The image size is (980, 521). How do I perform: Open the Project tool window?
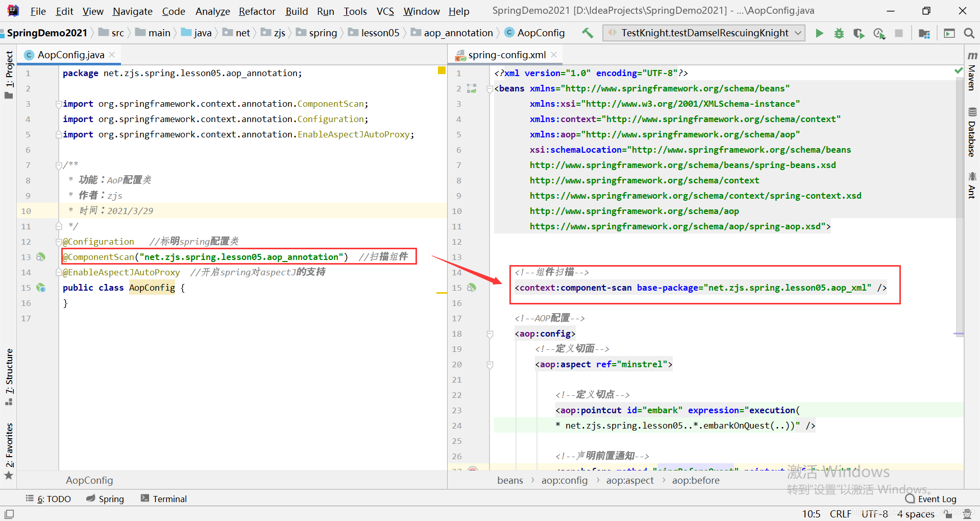pos(9,74)
